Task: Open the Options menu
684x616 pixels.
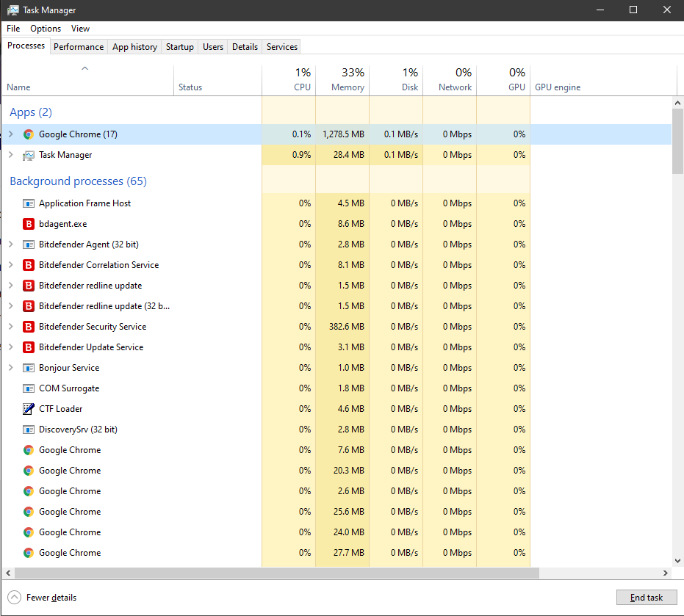Action: click(46, 29)
